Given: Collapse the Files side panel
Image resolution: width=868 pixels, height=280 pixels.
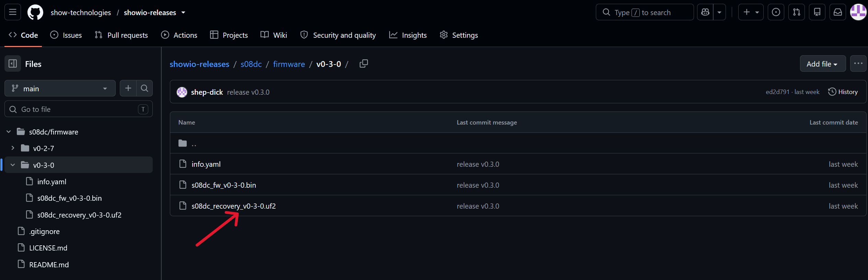Looking at the screenshot, I should (x=13, y=64).
